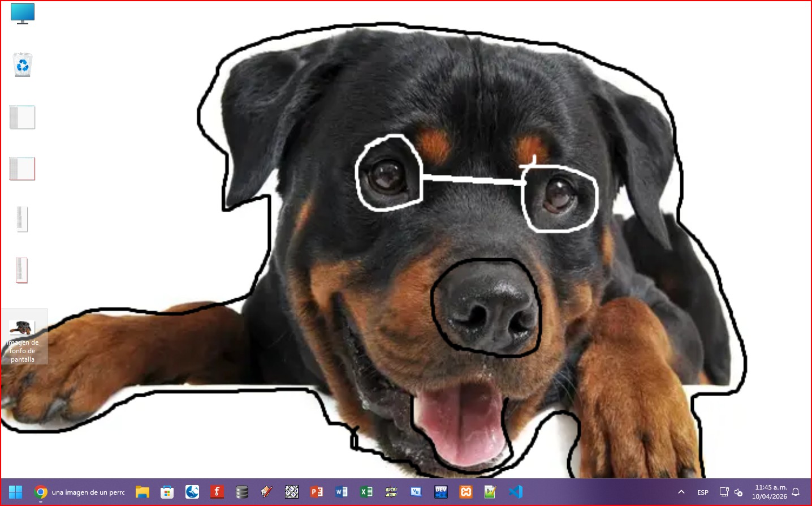Screen dimensions: 812x506
Task: Open PowerPoint from the taskbar
Action: point(317,492)
